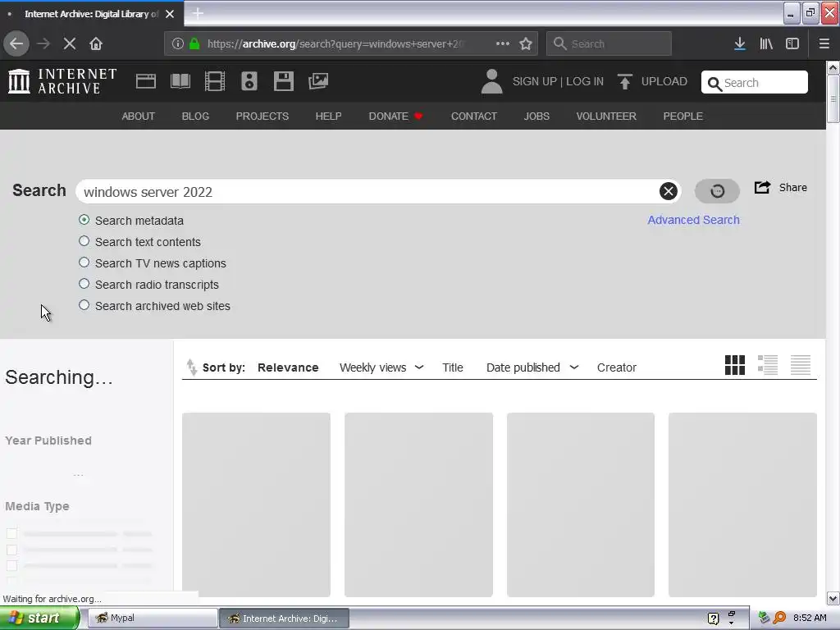Click taskbar help question icon
Viewport: 840px width, 630px height.
[713, 619]
